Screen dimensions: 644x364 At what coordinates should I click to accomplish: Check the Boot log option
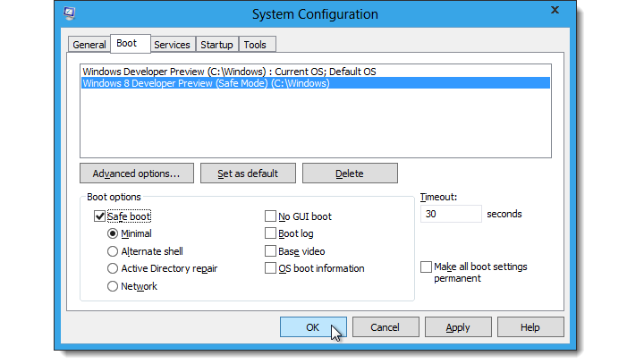click(270, 233)
